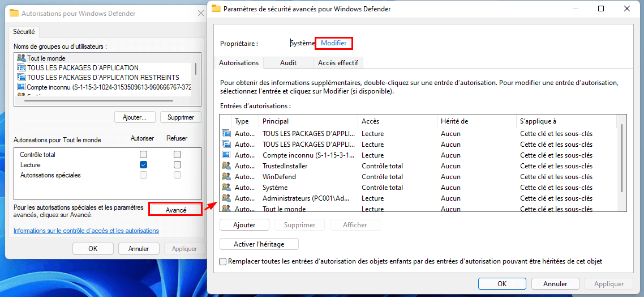This screenshot has height=297, width=644.
Task: Sort entries by the Type column header
Action: tap(245, 121)
